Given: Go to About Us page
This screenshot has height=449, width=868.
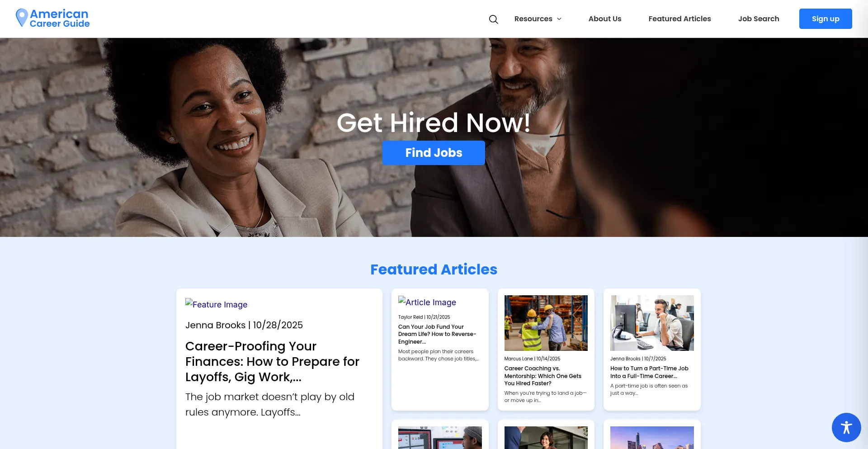Looking at the screenshot, I should pos(604,19).
